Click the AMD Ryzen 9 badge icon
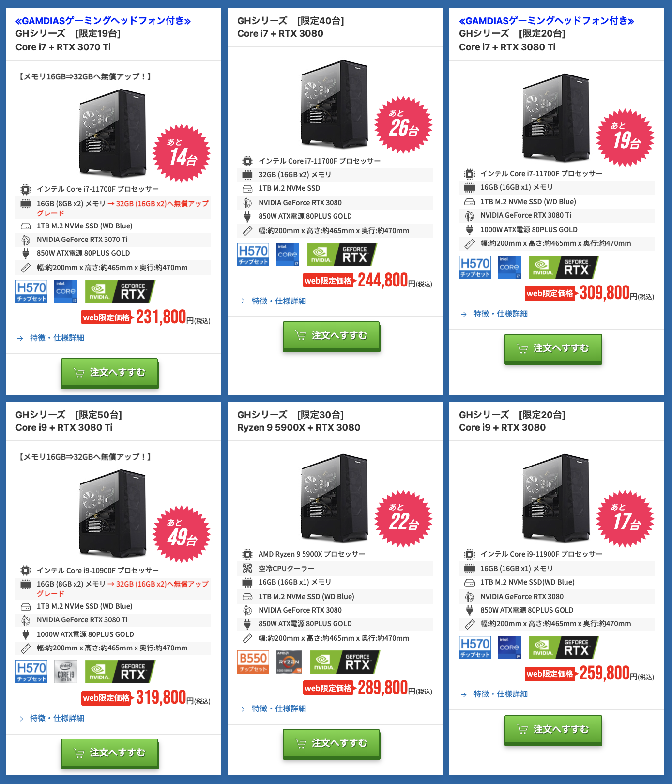 pyautogui.click(x=289, y=662)
